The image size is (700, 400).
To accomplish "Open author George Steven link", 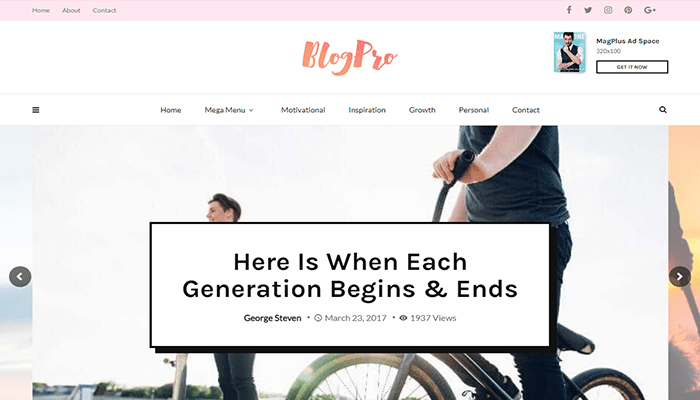I will click(272, 318).
